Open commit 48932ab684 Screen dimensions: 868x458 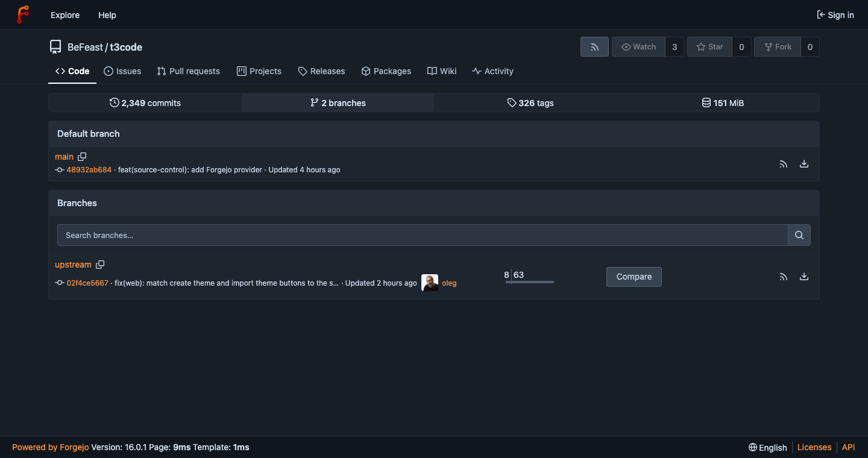tap(89, 170)
